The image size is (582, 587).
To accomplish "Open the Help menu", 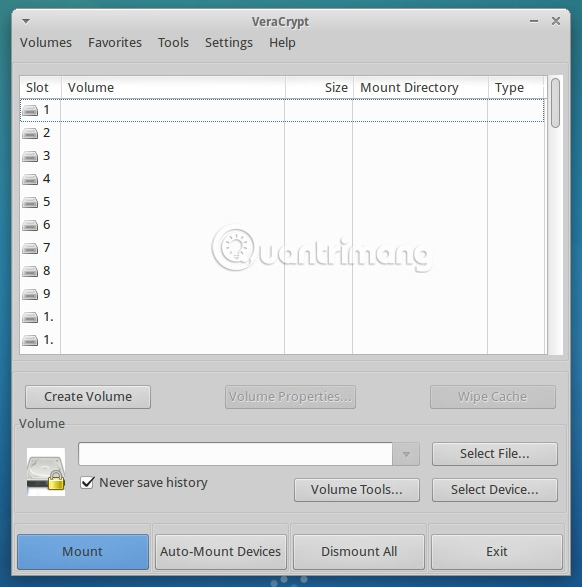I will click(x=282, y=43).
